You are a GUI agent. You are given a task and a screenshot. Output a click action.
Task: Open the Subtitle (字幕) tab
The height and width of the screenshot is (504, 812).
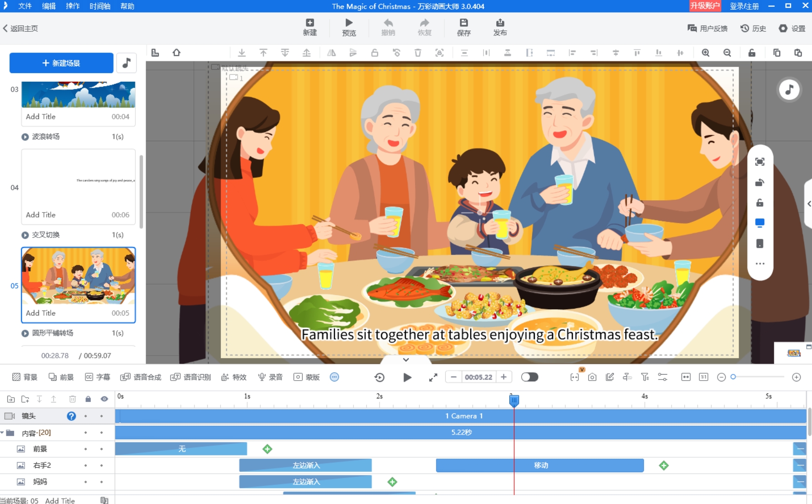(97, 377)
